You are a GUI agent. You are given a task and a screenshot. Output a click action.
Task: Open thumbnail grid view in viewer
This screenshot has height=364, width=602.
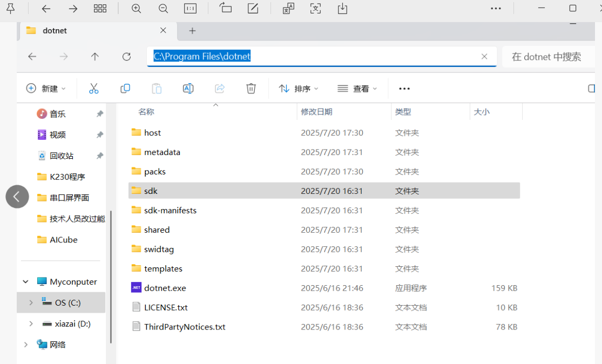pyautogui.click(x=100, y=9)
